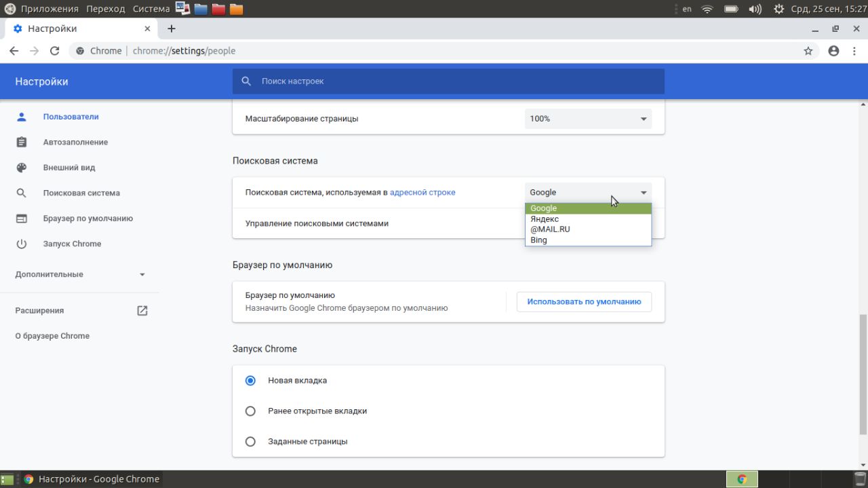Click the page vertical scrollbar thumb
The width and height of the screenshot is (868, 488).
pos(863,375)
